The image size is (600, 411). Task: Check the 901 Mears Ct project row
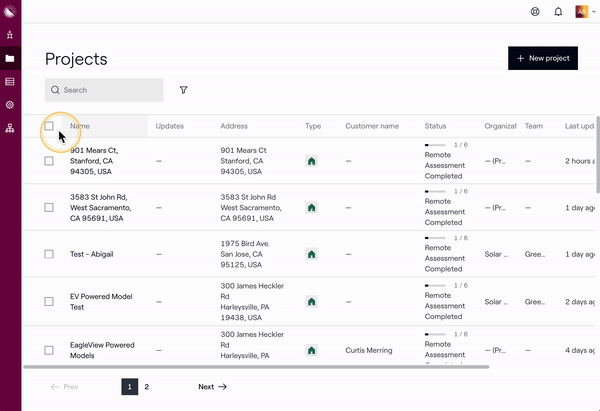(x=49, y=161)
